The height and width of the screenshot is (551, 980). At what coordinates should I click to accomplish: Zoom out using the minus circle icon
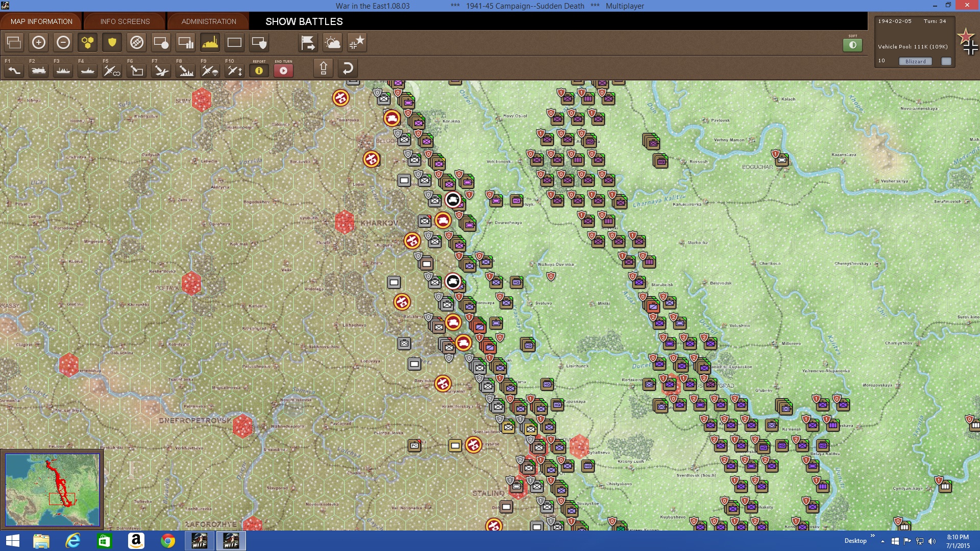pos(63,42)
